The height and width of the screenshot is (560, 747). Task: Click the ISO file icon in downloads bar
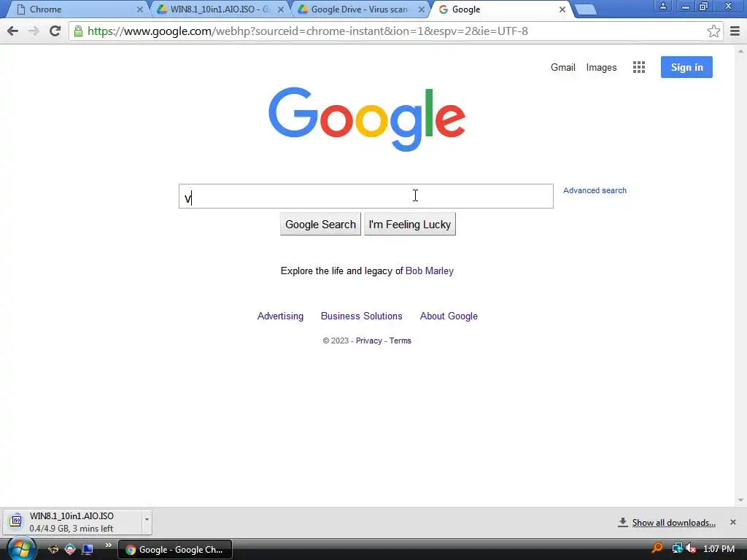point(16,521)
